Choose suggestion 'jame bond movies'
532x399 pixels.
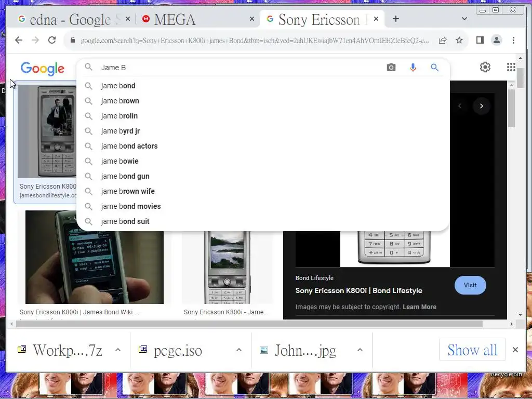pos(263,206)
